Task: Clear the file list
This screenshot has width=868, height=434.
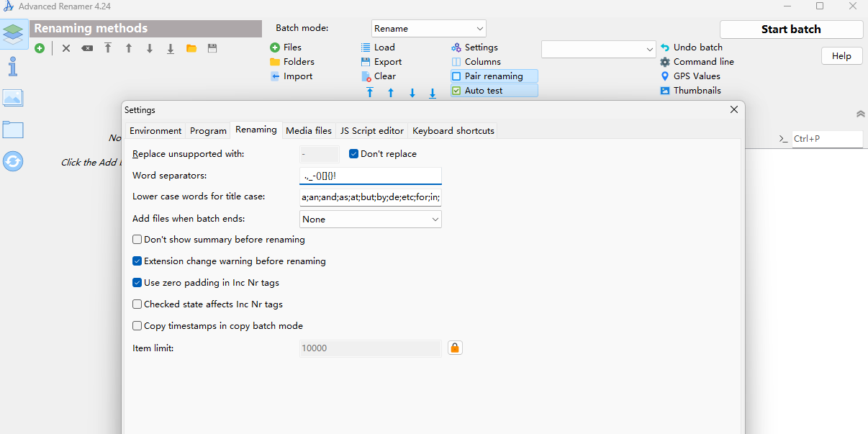Action: click(x=379, y=76)
